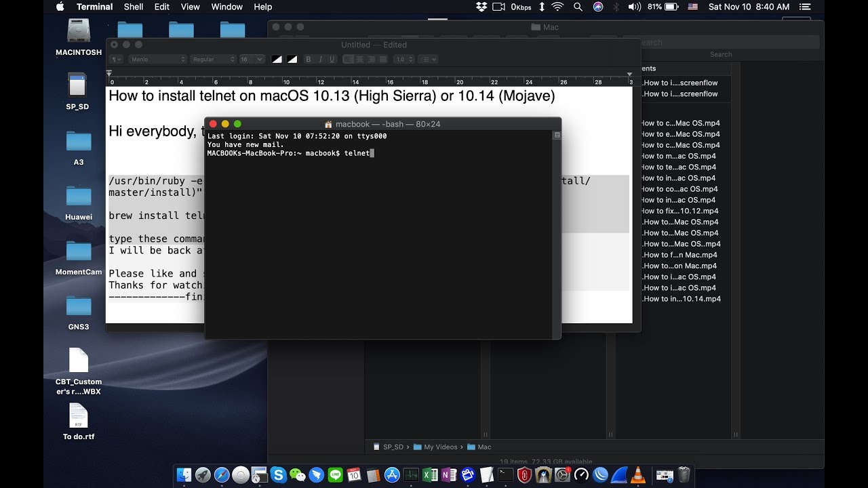Open font size 16 combo box
Screen dimensions: 868x488
click(252, 60)
